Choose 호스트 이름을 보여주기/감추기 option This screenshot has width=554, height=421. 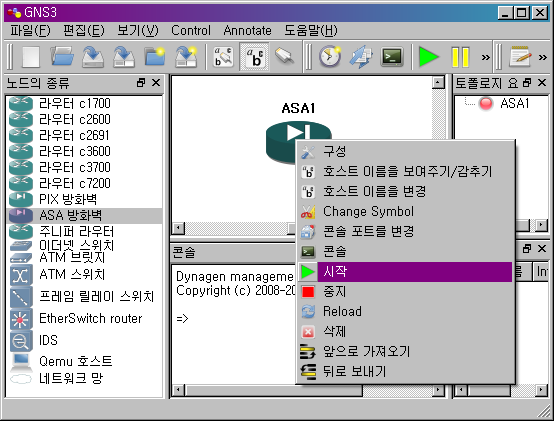(x=405, y=172)
